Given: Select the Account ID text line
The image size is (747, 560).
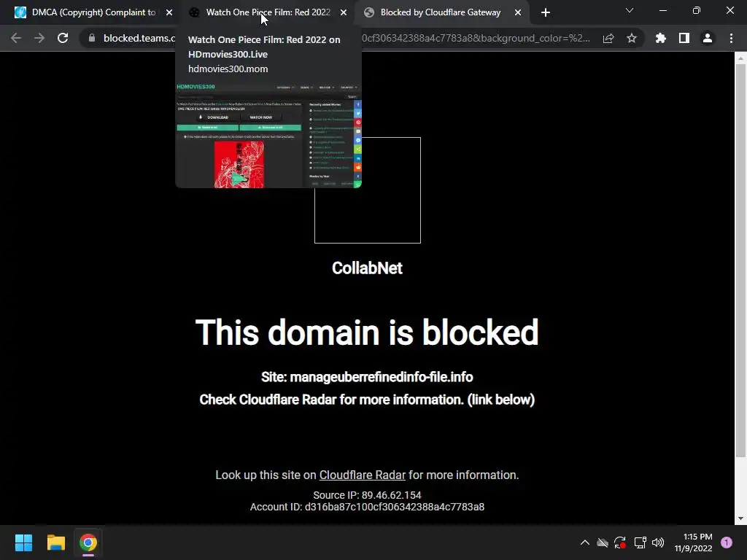Looking at the screenshot, I should (x=367, y=507).
